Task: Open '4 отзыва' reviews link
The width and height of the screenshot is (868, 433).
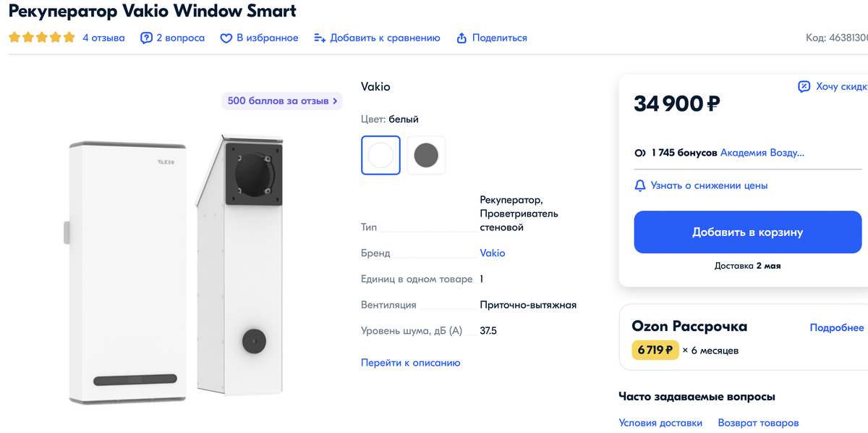Action: pyautogui.click(x=103, y=38)
